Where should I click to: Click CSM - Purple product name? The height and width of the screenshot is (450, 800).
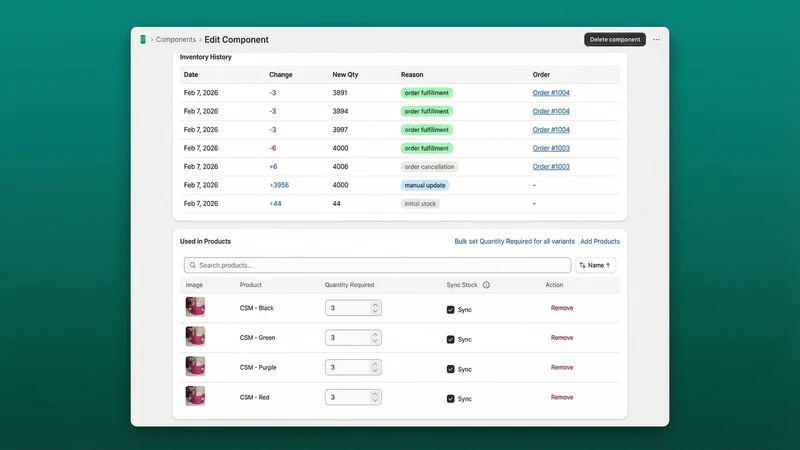point(258,367)
